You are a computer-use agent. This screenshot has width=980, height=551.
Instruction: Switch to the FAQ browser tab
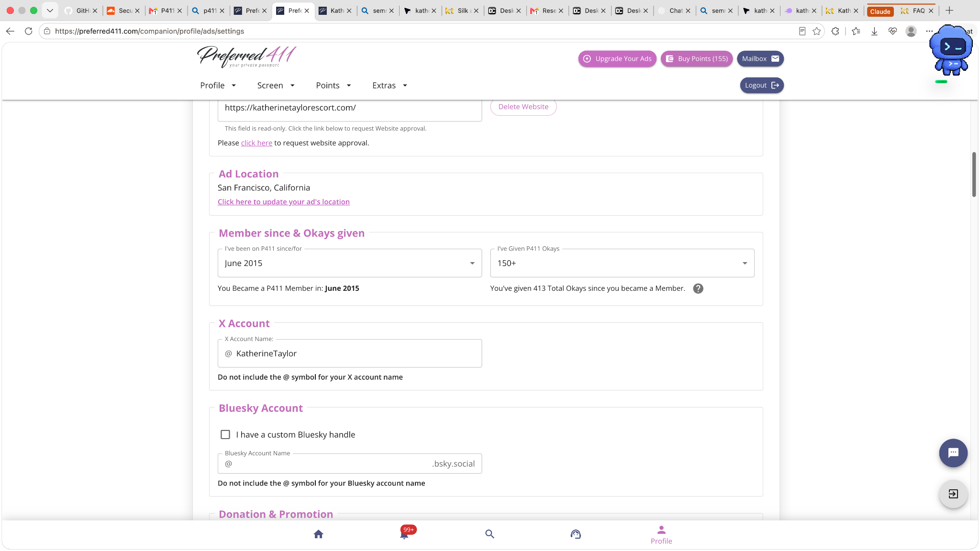pos(916,11)
